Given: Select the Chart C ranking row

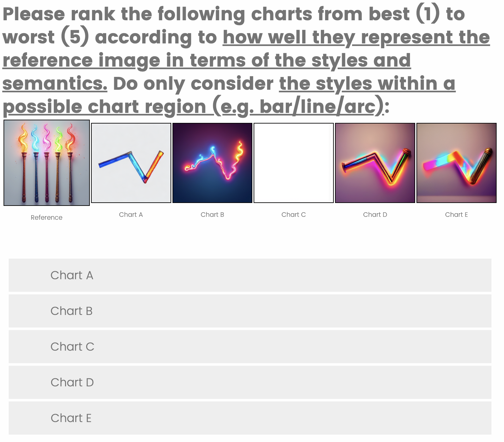Looking at the screenshot, I should pyautogui.click(x=250, y=347).
